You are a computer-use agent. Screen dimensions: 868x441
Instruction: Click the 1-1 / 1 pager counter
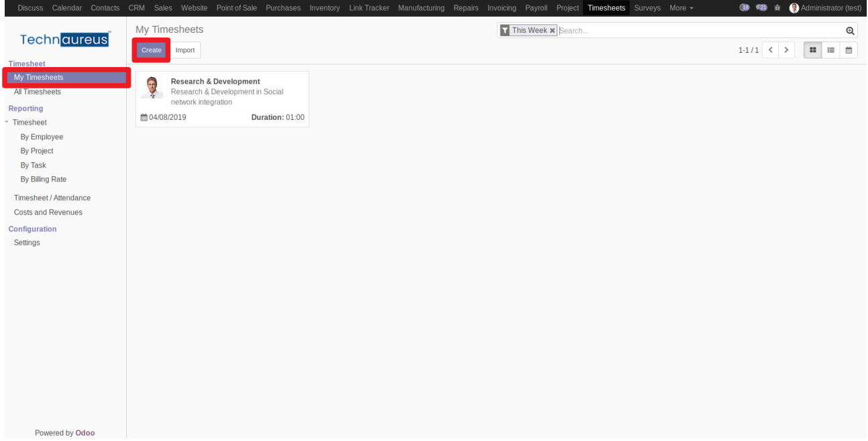pos(749,50)
